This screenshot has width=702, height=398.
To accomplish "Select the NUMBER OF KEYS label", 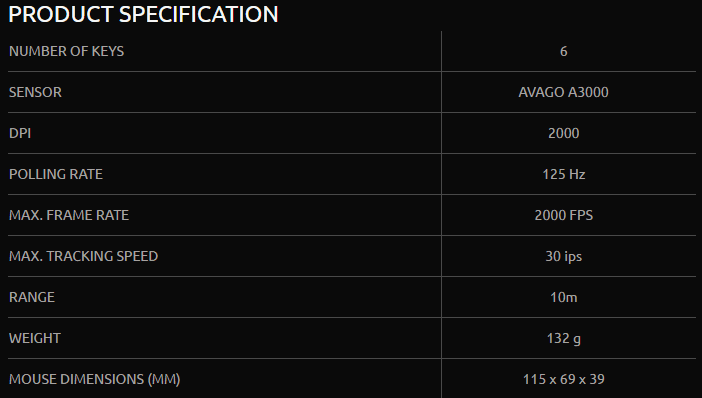I will pos(66,51).
